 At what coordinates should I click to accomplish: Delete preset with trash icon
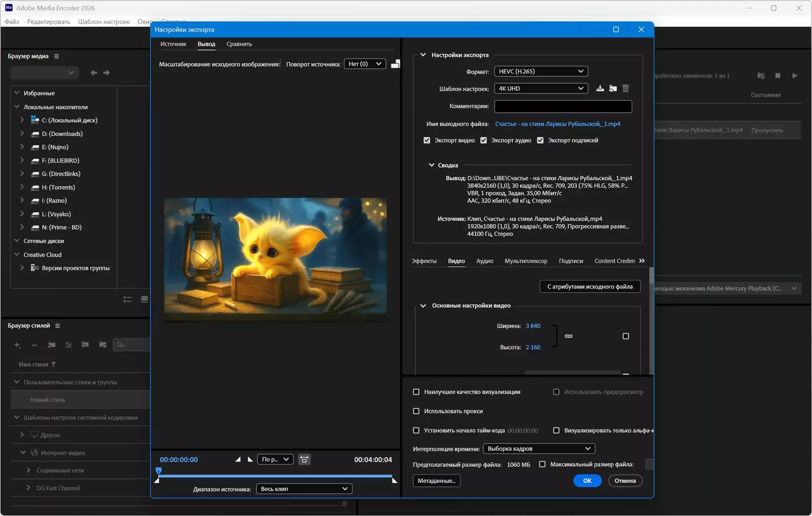point(626,89)
